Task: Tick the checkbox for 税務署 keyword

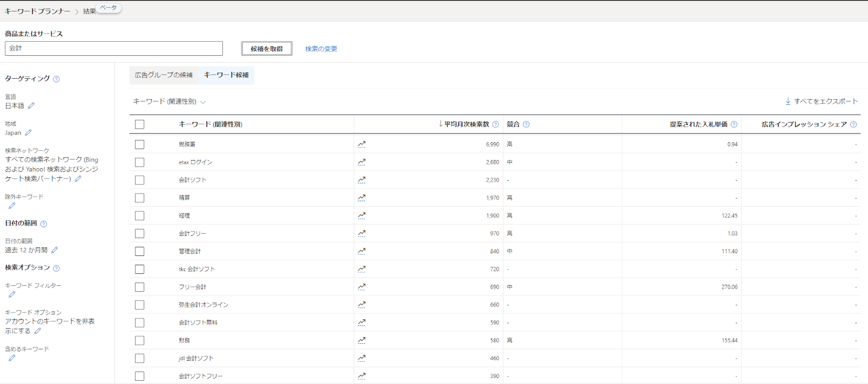Action: (139, 144)
